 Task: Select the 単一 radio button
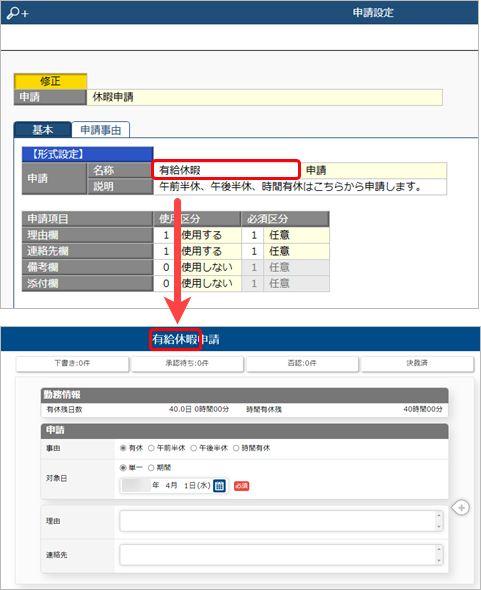(x=123, y=468)
